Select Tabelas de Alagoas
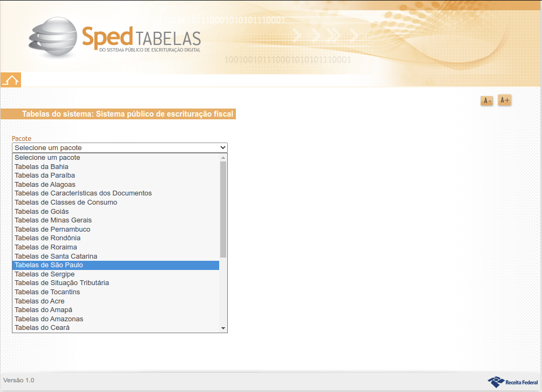542x392 pixels. tap(116, 185)
